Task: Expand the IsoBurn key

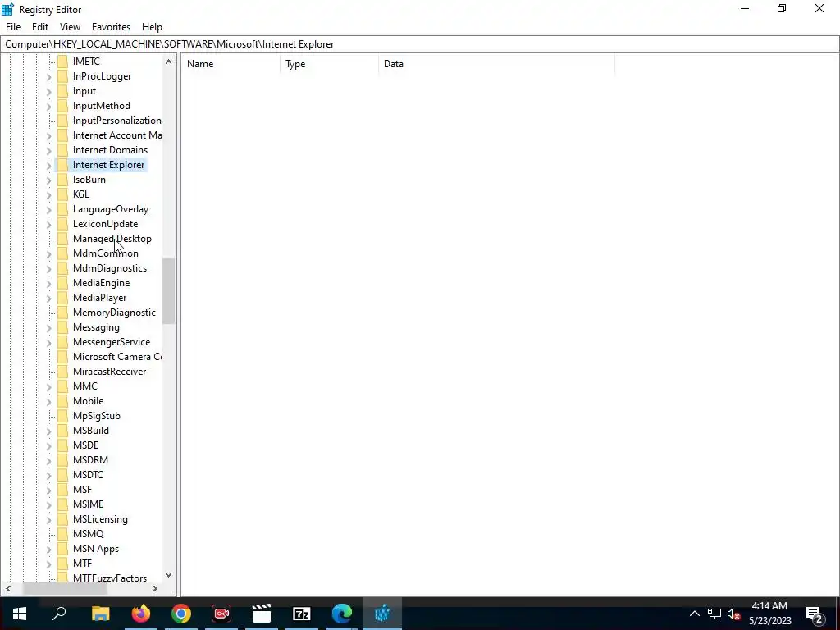Action: coord(48,180)
